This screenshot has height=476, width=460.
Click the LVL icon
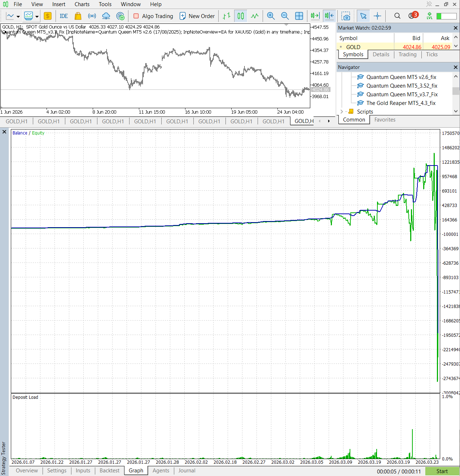429,16
